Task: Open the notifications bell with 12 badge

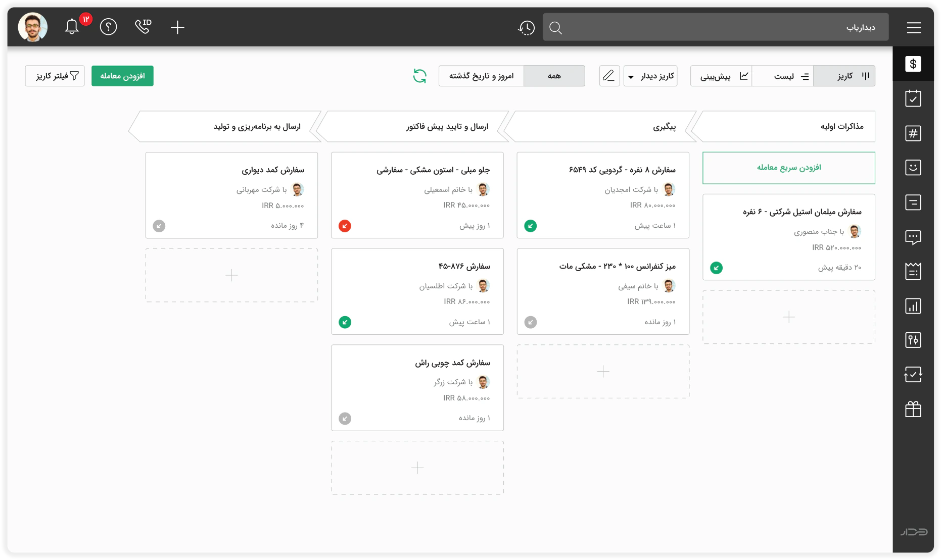Action: [x=72, y=26]
